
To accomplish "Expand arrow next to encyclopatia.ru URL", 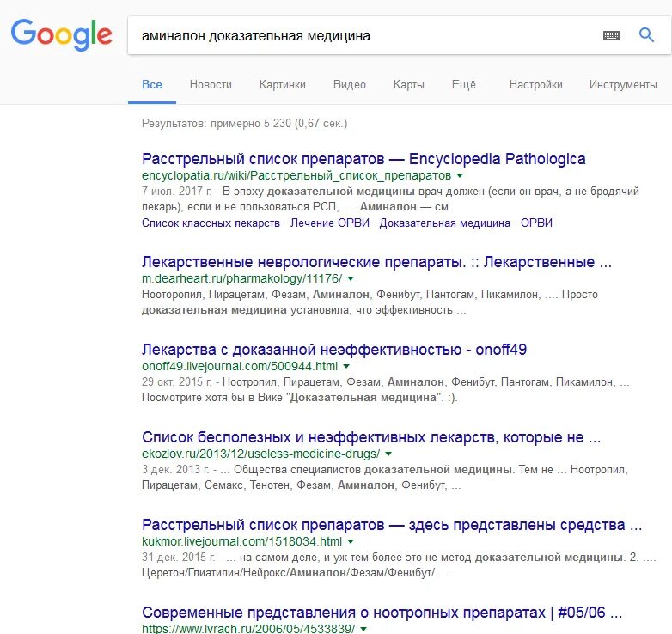I will [x=460, y=175].
